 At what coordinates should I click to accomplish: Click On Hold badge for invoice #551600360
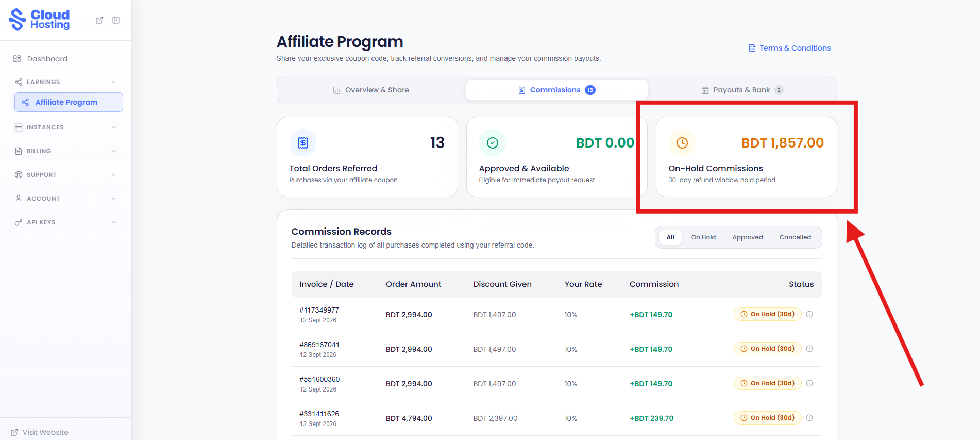pos(767,383)
